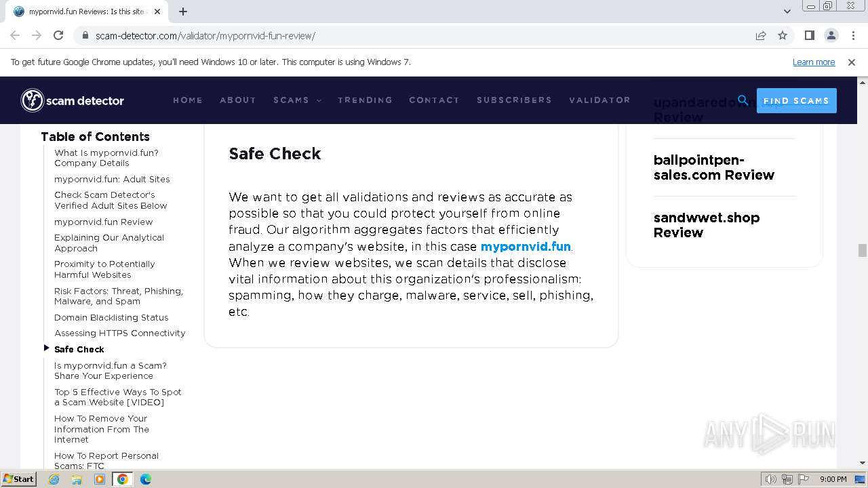Viewport: 868px width, 488px height.
Task: Jump to 'How To Report Personal Scams: FTC'
Action: click(x=106, y=461)
